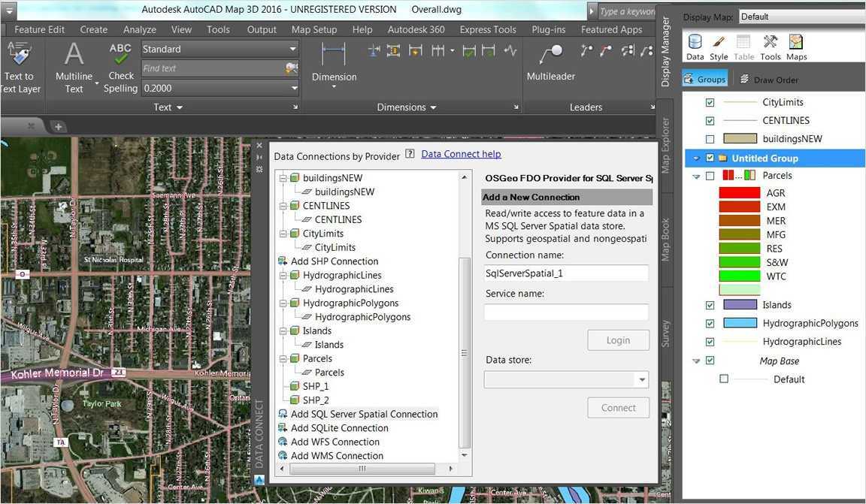This screenshot has width=866, height=504.
Task: Open the Feature Edit ribbon tab
Action: 39,30
